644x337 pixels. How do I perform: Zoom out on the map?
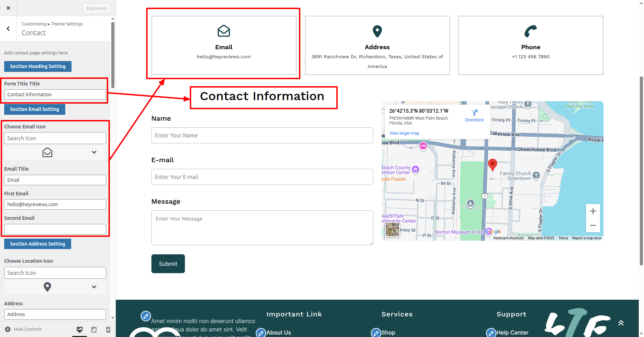click(x=593, y=225)
